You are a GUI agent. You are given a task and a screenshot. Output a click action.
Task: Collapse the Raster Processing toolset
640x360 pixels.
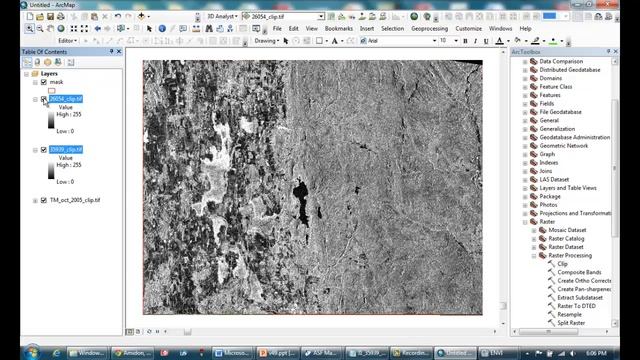click(x=534, y=256)
